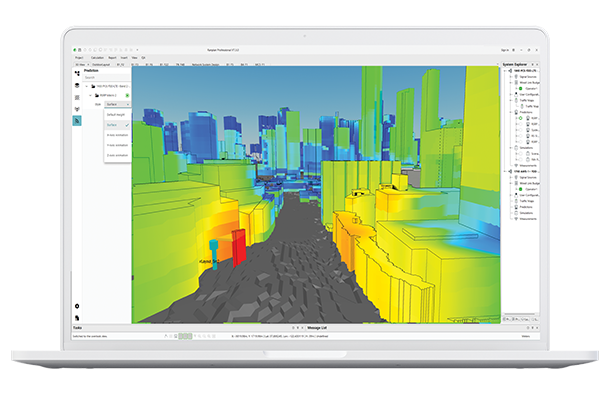Click the Signal Sources icon under upper network
The image size is (609, 394).
pyautogui.click(x=516, y=77)
